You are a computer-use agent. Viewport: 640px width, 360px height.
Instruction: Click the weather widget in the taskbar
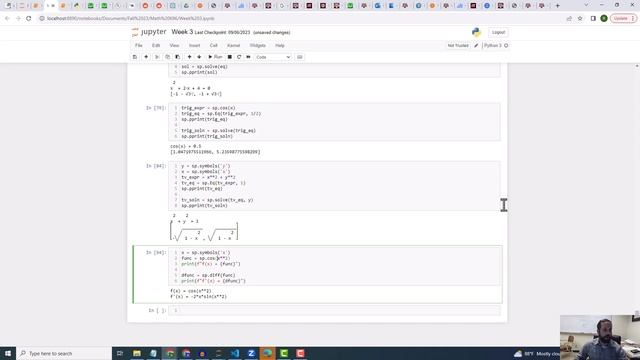coord(536,353)
